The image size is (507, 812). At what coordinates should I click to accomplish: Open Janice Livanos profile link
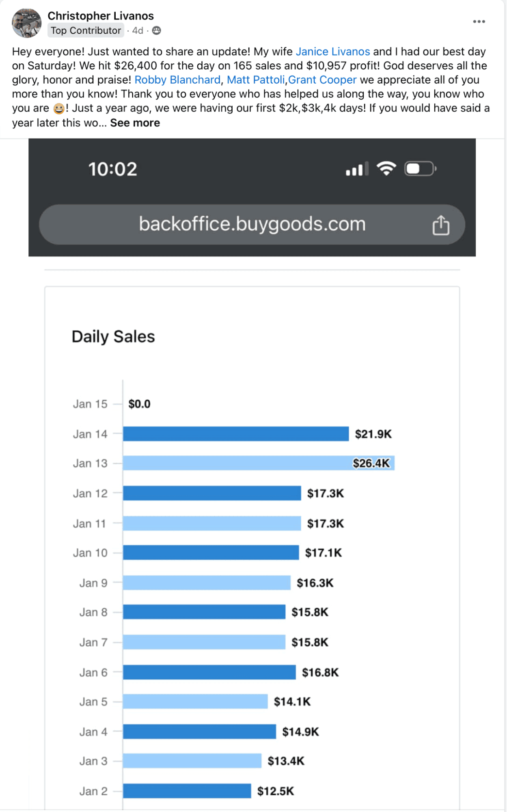pyautogui.click(x=332, y=52)
